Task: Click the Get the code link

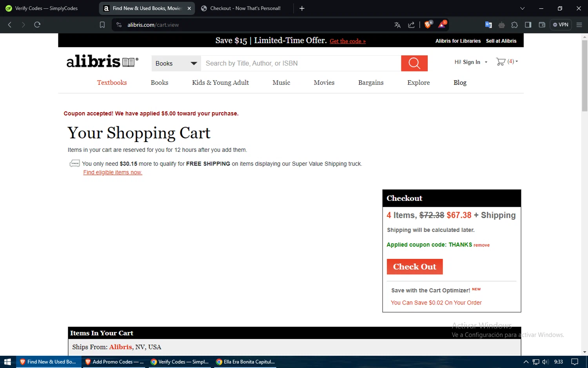Action: click(348, 41)
